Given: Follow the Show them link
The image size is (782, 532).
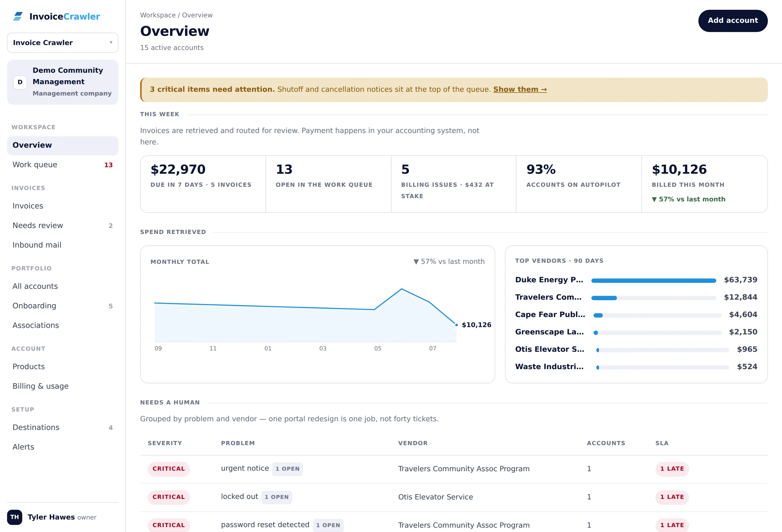Looking at the screenshot, I should tap(520, 90).
